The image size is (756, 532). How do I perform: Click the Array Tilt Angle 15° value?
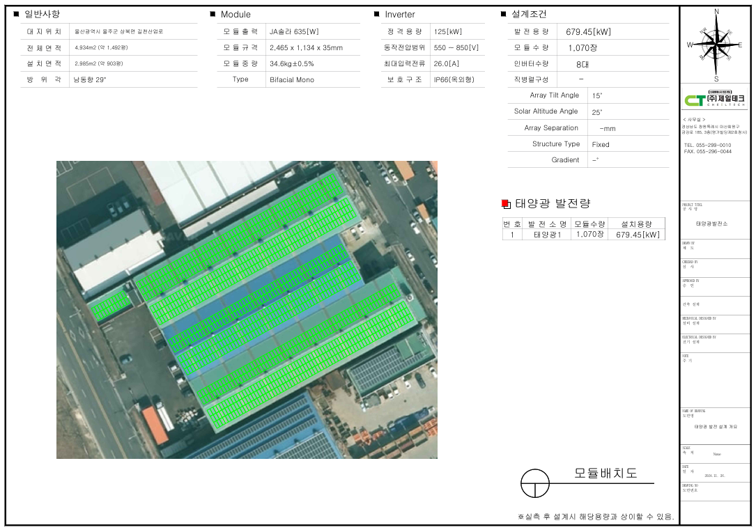597,95
